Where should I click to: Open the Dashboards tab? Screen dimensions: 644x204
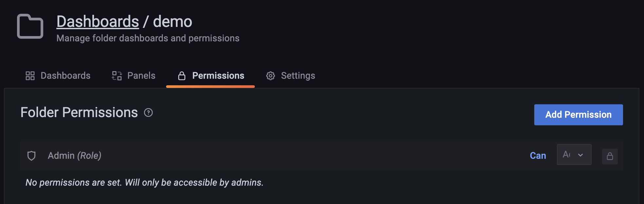[x=65, y=75]
